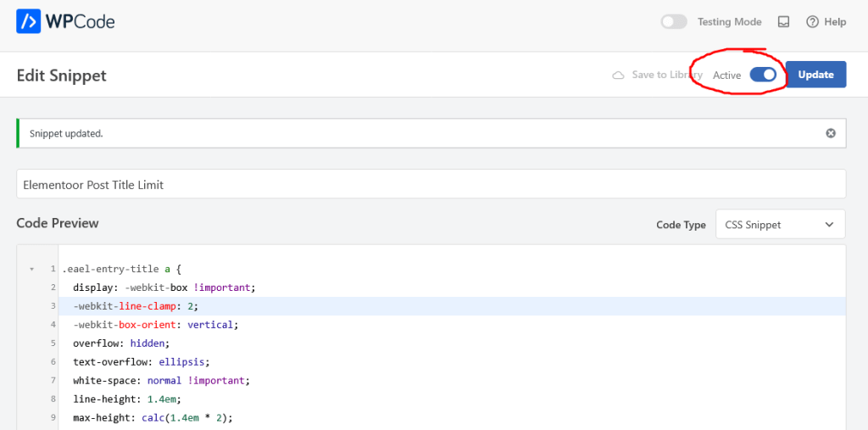868x430 pixels.
Task: Click line number 9 in the gutter
Action: (x=53, y=418)
